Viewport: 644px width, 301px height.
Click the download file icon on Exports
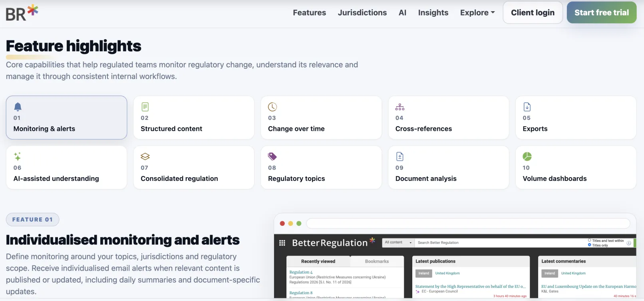click(x=527, y=107)
